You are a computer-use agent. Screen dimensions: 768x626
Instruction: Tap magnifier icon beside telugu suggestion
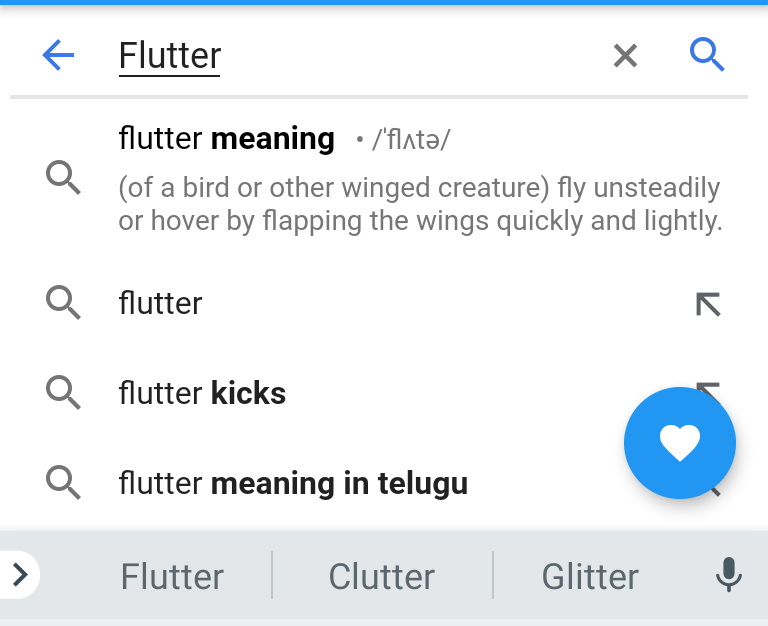63,483
